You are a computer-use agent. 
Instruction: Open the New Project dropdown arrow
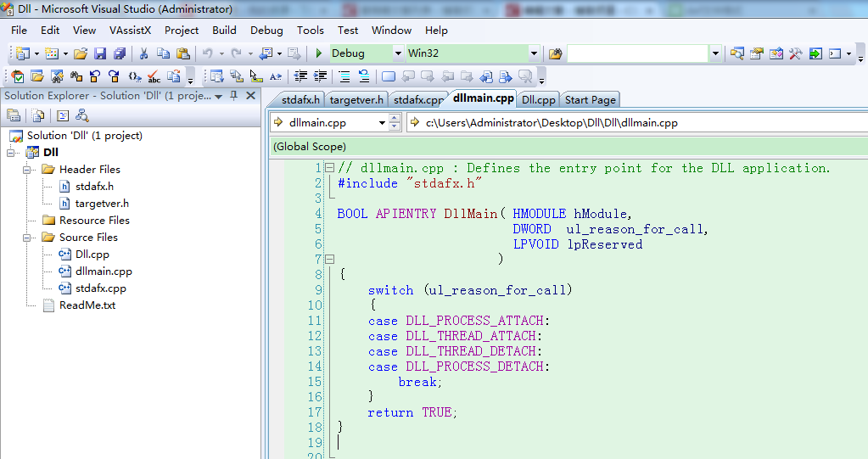click(x=36, y=53)
